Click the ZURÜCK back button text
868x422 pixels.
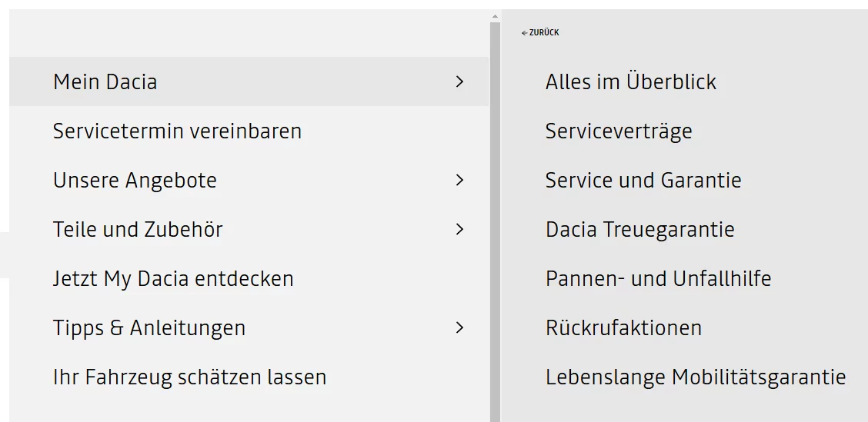point(544,32)
